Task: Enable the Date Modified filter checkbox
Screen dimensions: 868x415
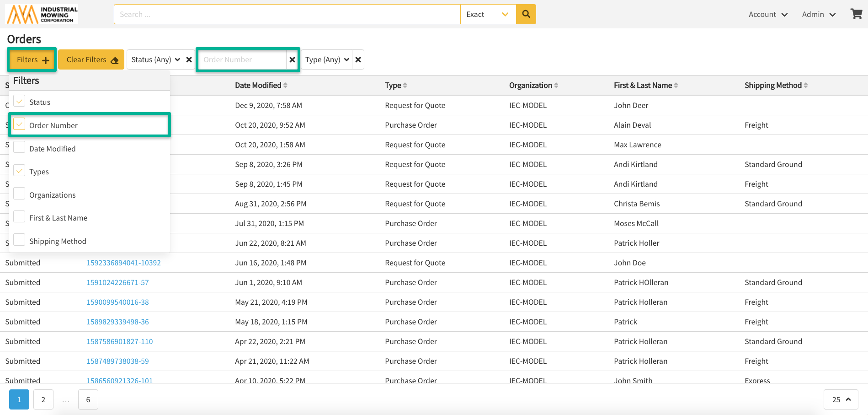Action: tap(19, 148)
